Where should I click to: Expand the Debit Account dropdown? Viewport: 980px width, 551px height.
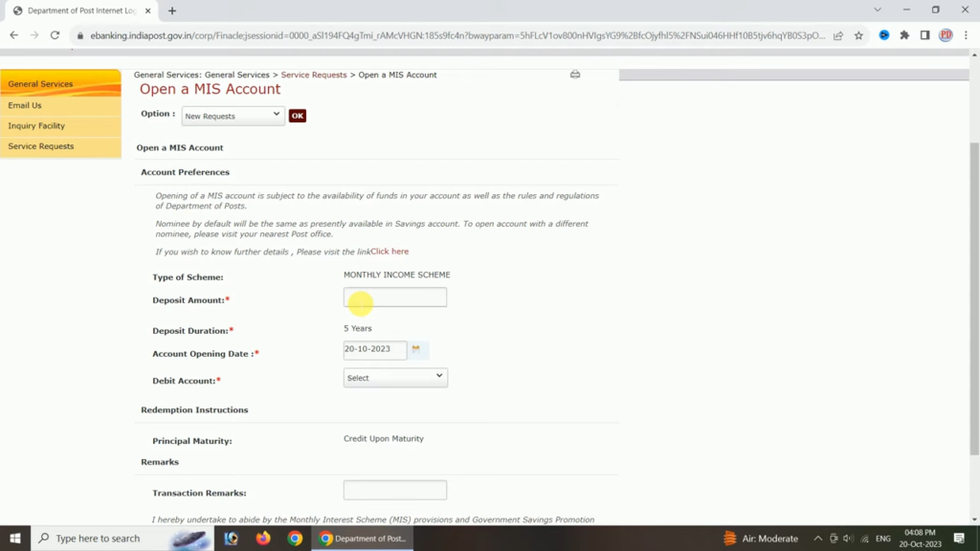(x=395, y=378)
